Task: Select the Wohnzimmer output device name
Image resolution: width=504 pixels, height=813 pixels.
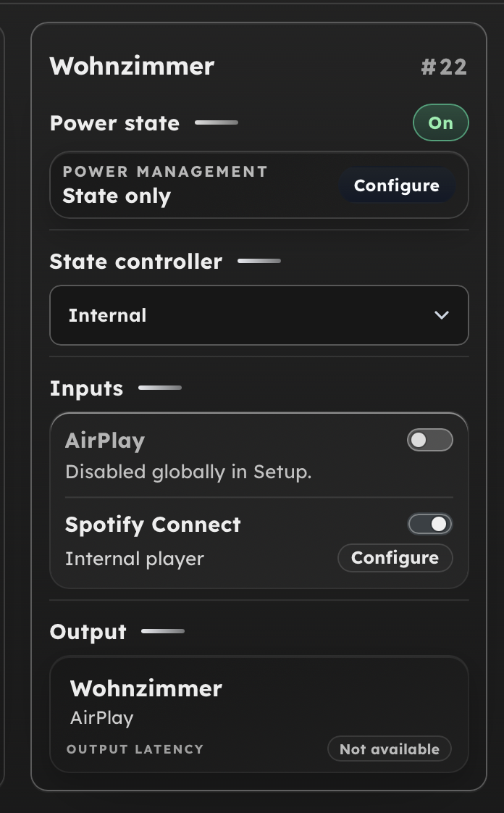Action: coord(146,688)
